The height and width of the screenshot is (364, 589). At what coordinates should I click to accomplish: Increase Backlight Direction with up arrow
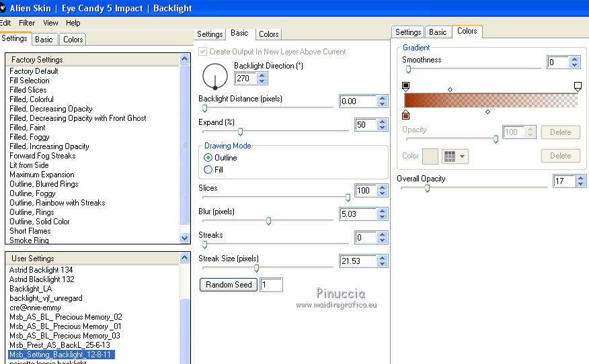[262, 75]
